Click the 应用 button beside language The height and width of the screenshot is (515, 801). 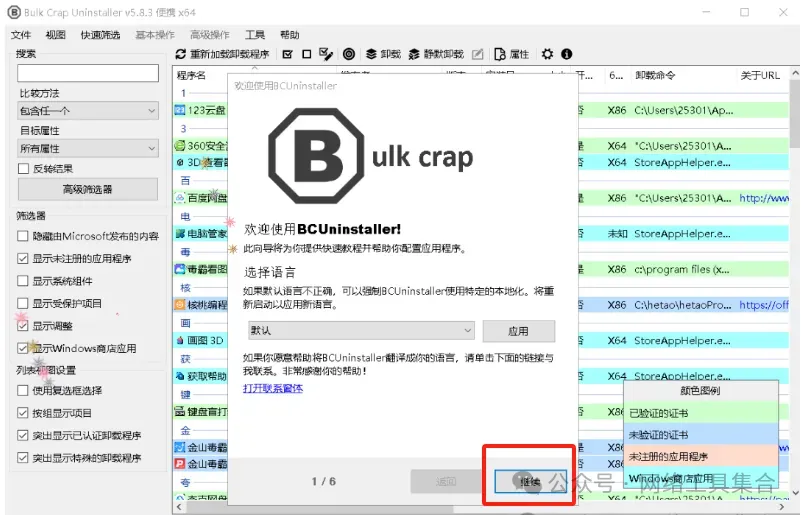(519, 331)
